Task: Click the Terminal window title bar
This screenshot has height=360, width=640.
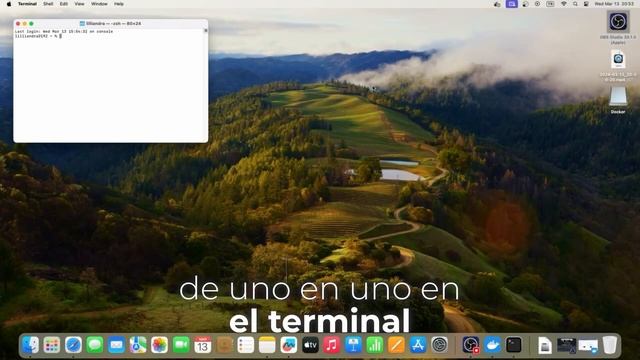Action: [x=111, y=24]
